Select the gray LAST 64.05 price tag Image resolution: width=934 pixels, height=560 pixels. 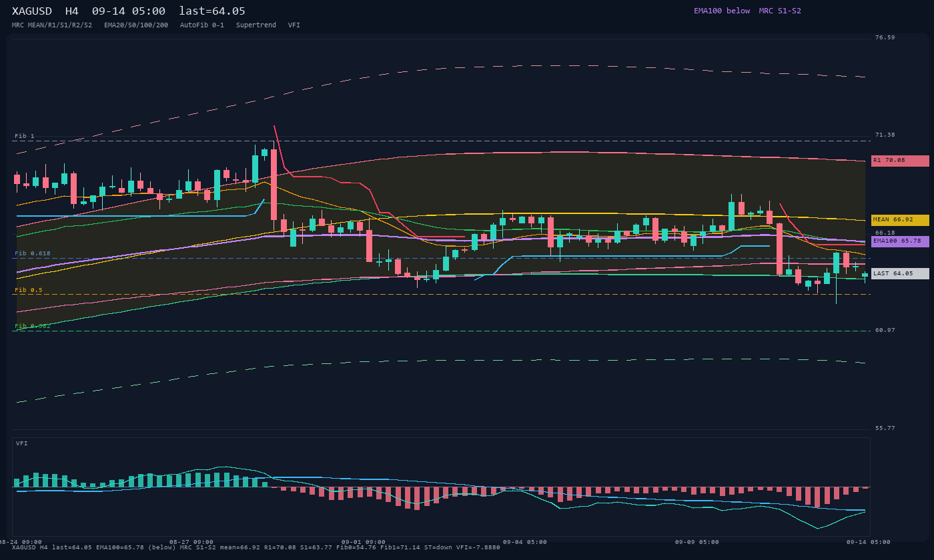coord(900,274)
